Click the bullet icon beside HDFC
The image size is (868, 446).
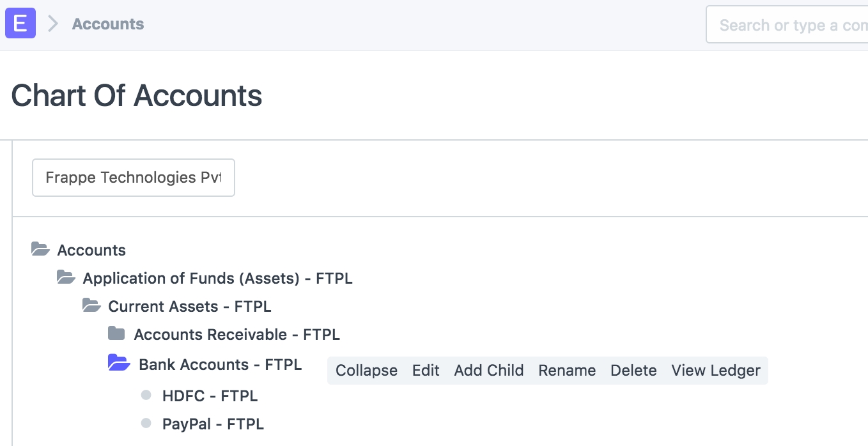coord(146,396)
